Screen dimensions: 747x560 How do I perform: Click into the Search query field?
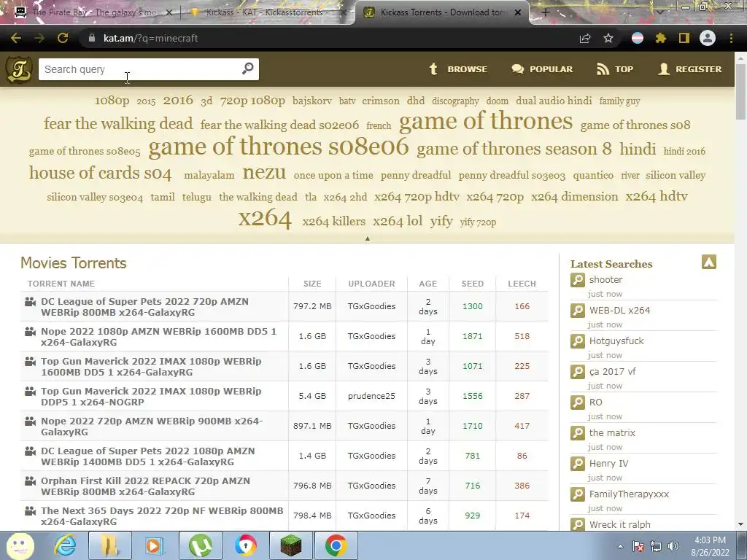coord(141,69)
